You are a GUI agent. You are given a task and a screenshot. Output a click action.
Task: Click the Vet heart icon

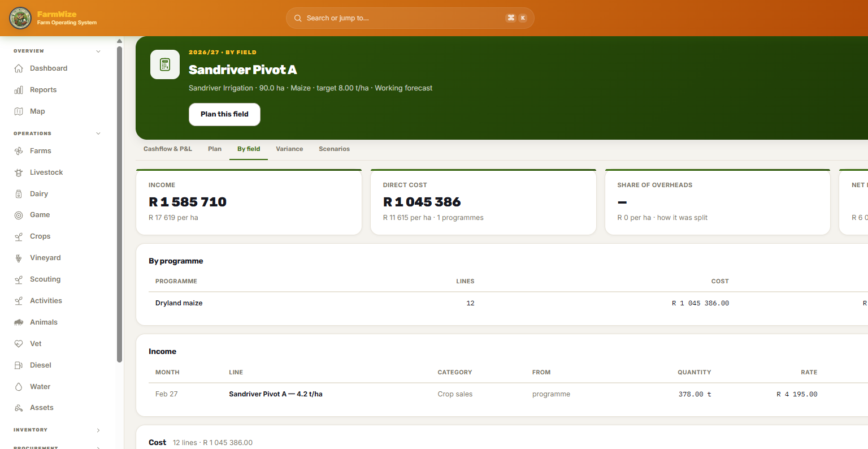click(19, 344)
